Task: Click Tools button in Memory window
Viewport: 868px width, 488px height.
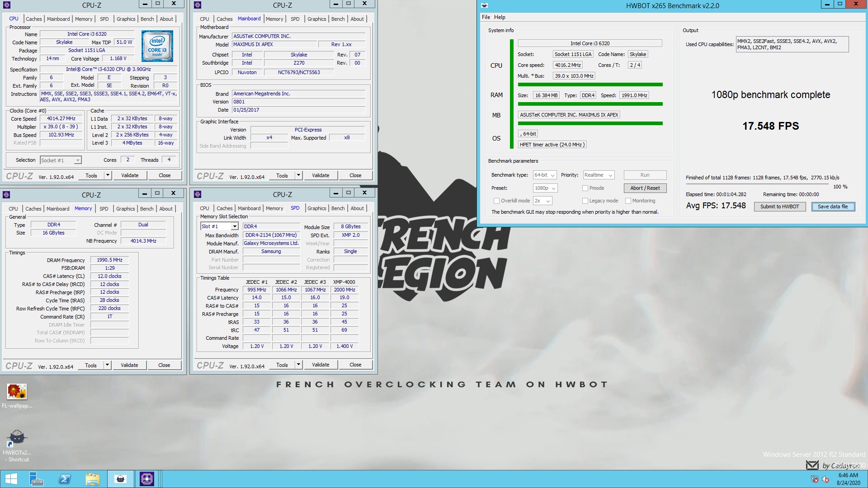Action: [91, 365]
